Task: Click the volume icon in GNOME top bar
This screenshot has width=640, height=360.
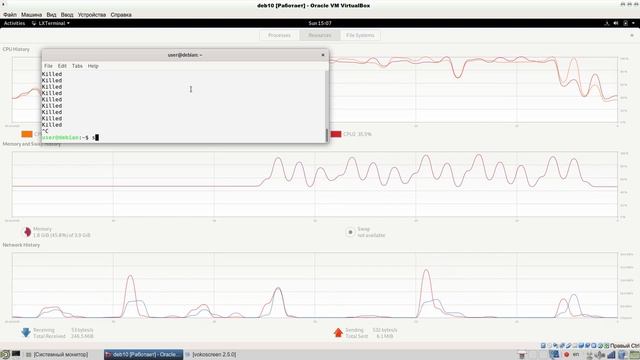Action: pos(616,23)
